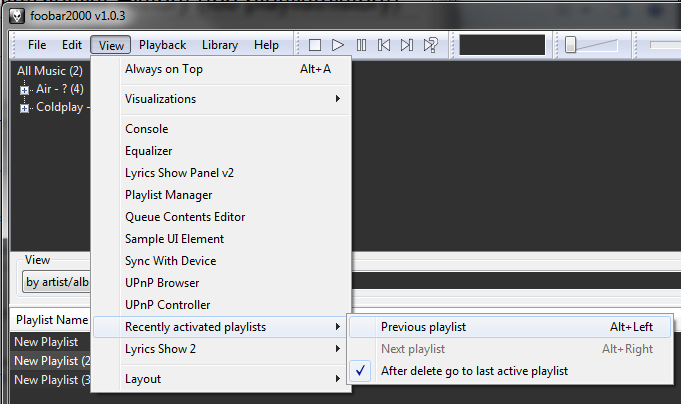Open the Playback menu

point(162,45)
